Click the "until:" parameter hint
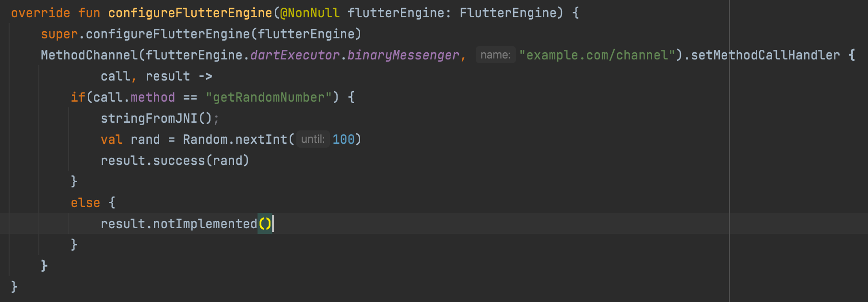This screenshot has height=302, width=868. click(313, 139)
